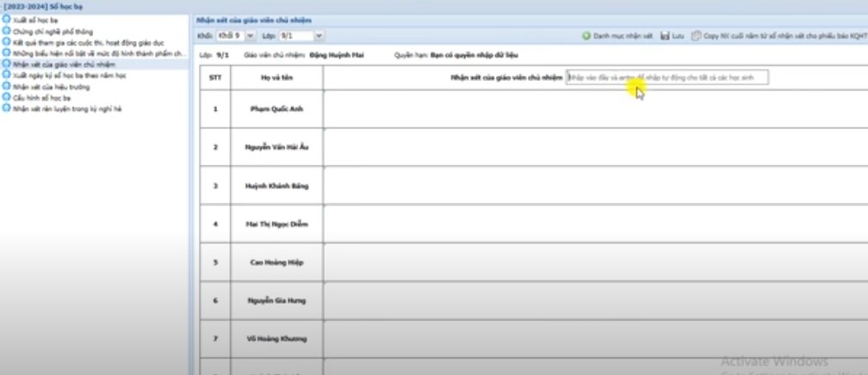Click the bulk comment input field in header
This screenshot has width=868, height=375.
tap(666, 77)
